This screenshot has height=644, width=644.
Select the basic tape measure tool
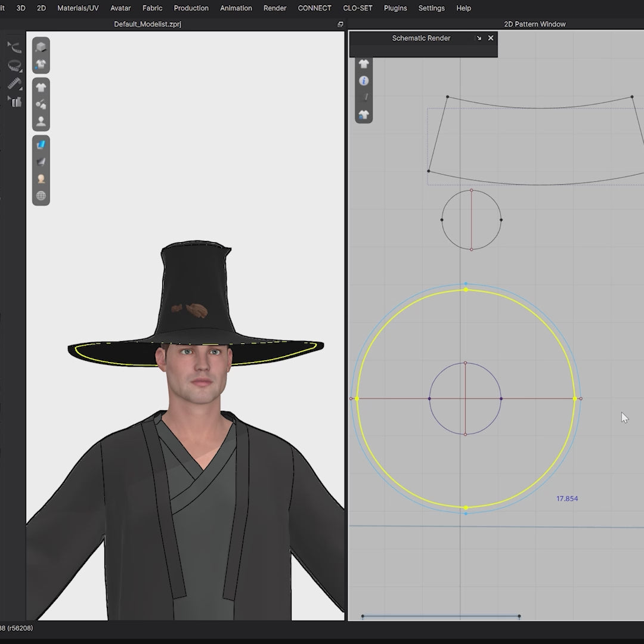pyautogui.click(x=14, y=48)
